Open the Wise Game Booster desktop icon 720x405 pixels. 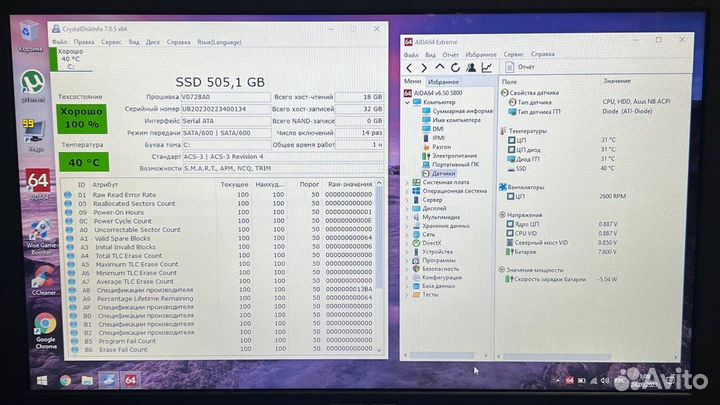(41, 237)
